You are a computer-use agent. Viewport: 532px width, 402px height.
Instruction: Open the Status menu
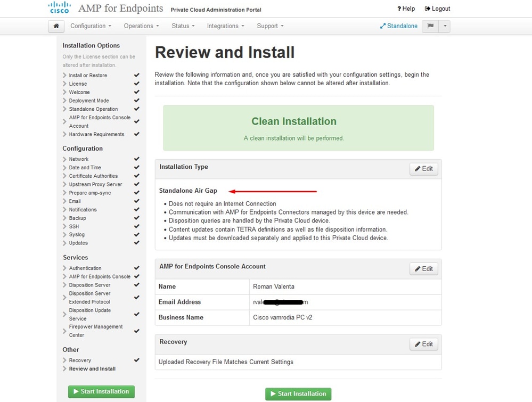click(183, 26)
